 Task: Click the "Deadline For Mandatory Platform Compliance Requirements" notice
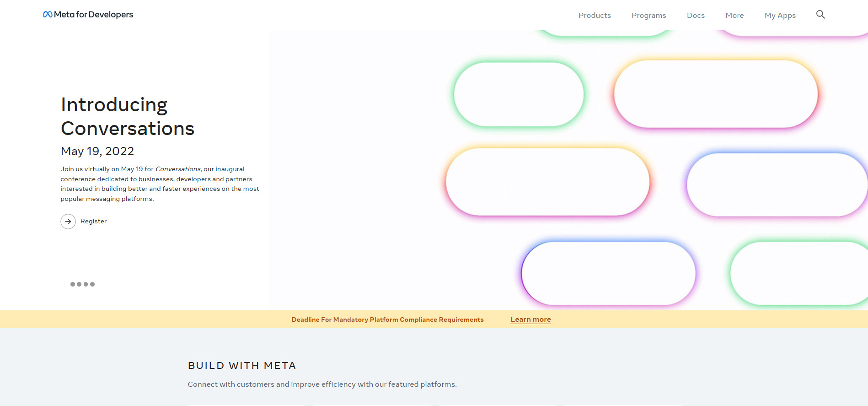coord(387,319)
